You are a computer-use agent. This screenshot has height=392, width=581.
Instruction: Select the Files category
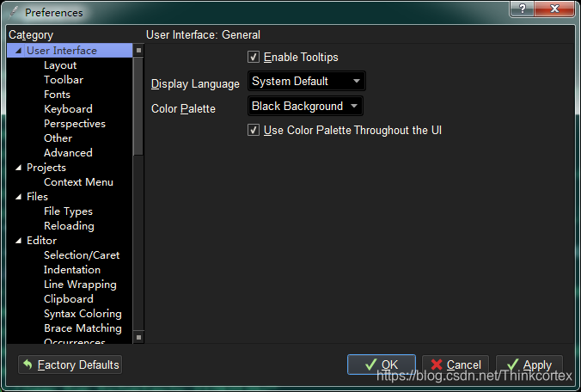click(38, 197)
